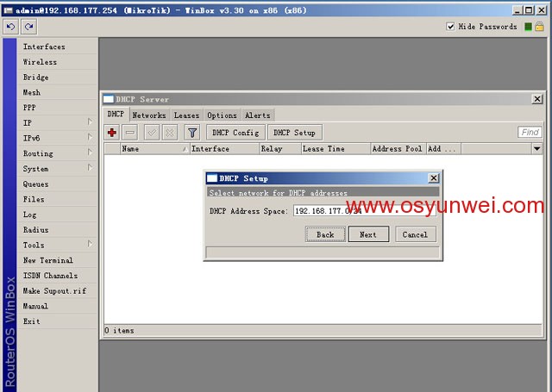Click the padlock icon at top right
Viewport: 552px width, 392px height.
[539, 27]
